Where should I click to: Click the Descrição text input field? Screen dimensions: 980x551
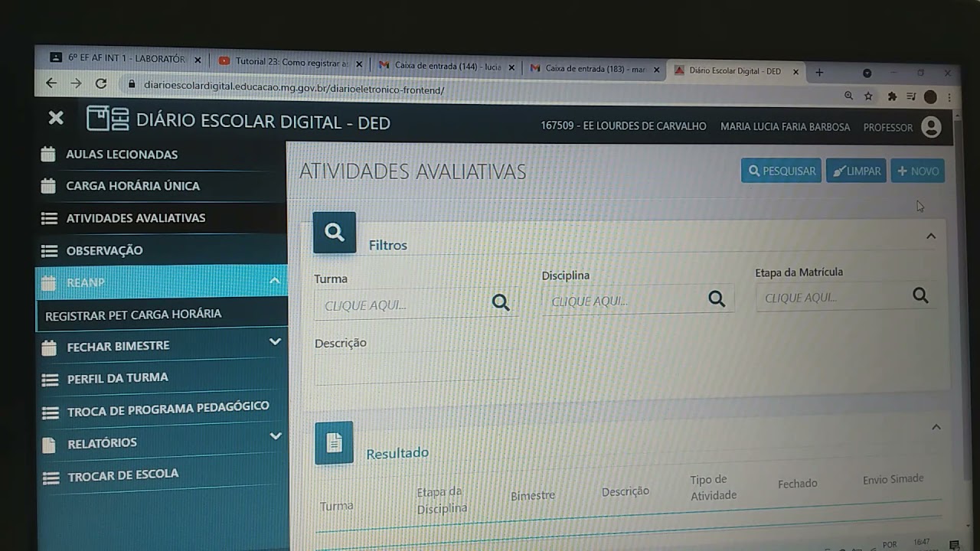pyautogui.click(x=416, y=368)
